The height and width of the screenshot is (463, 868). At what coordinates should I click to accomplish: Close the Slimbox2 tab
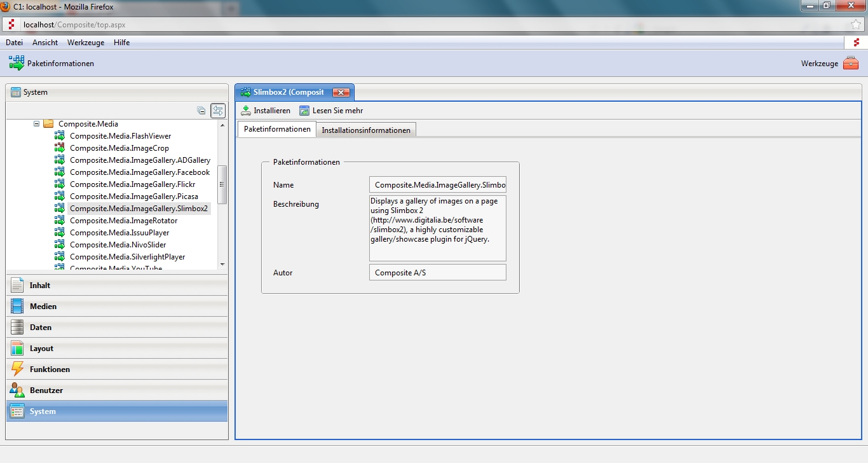coord(341,92)
